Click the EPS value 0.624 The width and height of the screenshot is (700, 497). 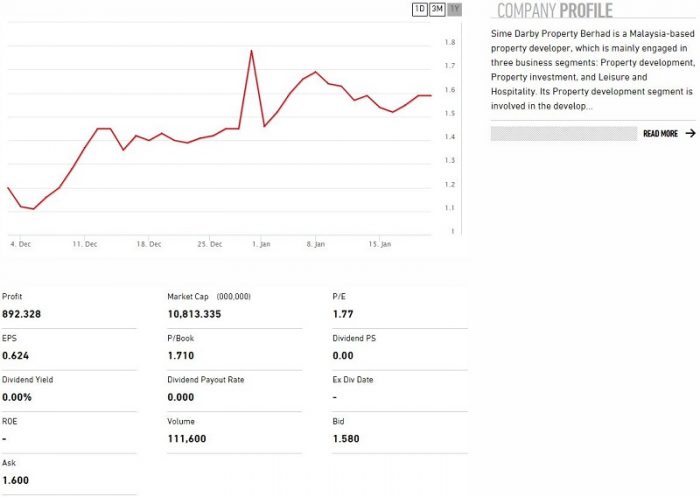tap(15, 355)
